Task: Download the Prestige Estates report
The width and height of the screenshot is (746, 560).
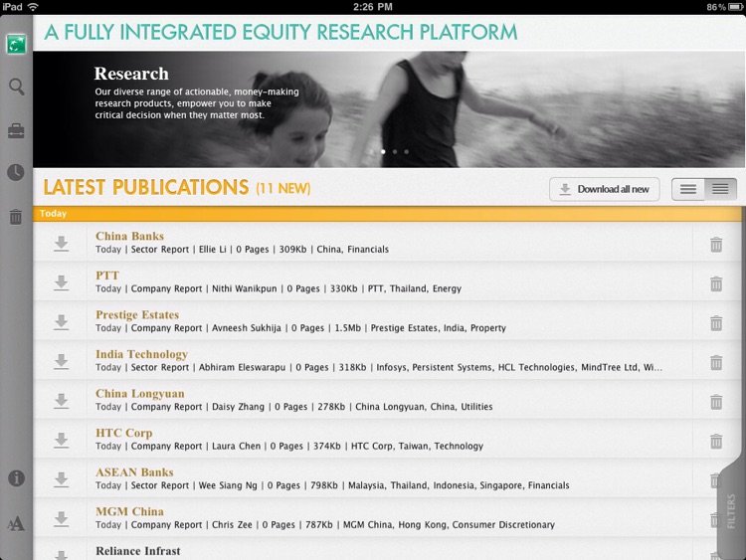Action: (x=61, y=322)
